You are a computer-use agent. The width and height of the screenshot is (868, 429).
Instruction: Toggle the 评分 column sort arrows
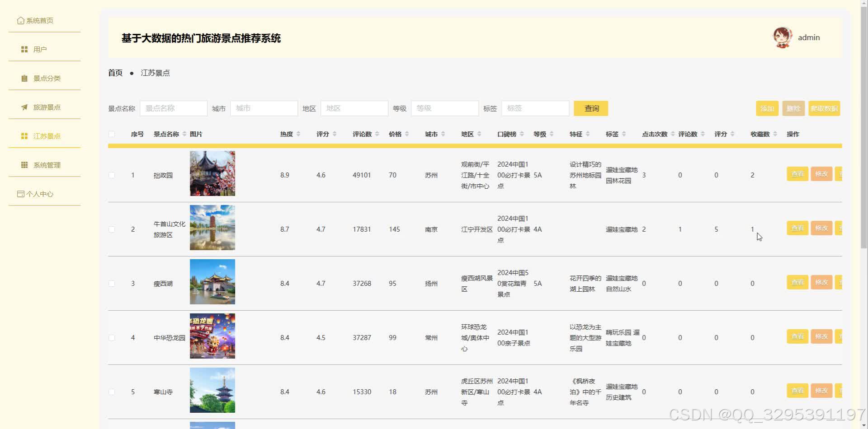pyautogui.click(x=335, y=134)
